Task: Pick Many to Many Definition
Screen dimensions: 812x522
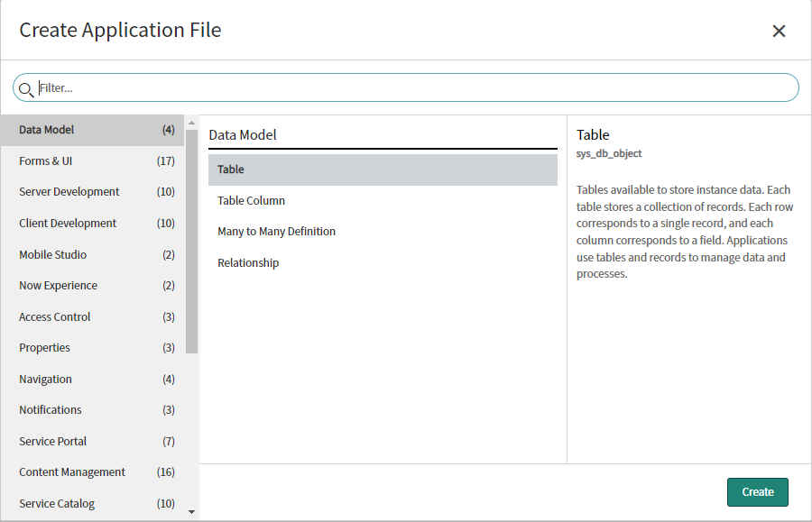Action: tap(383, 232)
